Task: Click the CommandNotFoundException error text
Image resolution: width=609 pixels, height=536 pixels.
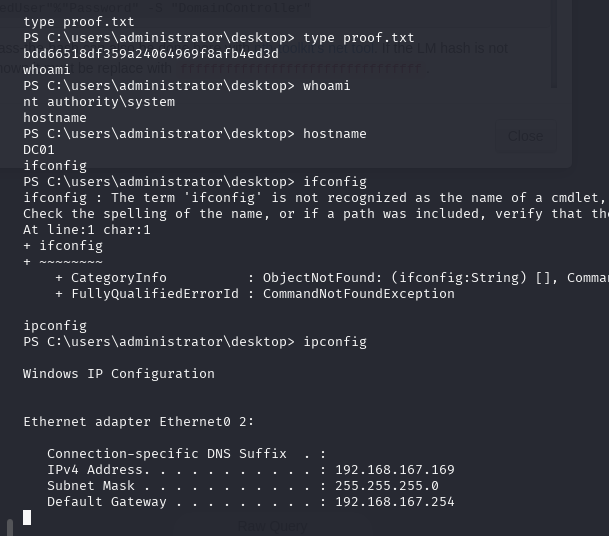Action: click(358, 294)
